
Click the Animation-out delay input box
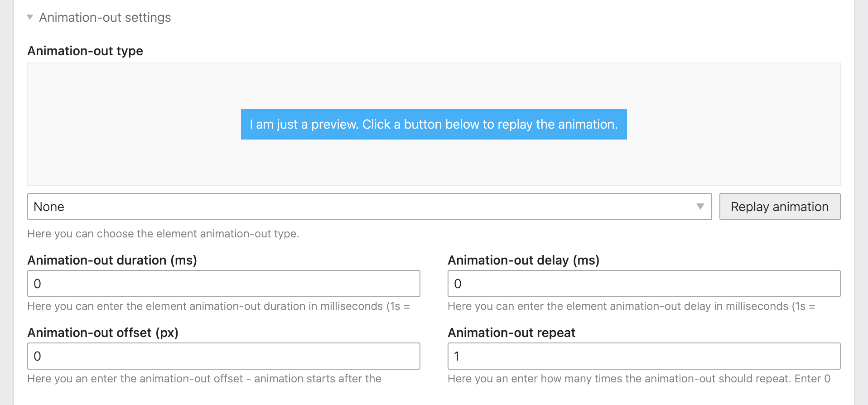(x=643, y=283)
